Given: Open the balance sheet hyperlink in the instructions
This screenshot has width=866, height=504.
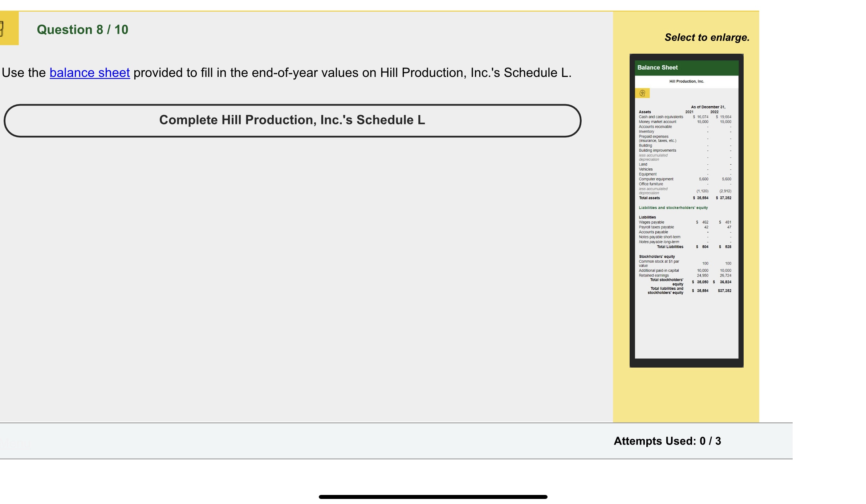Looking at the screenshot, I should 89,73.
